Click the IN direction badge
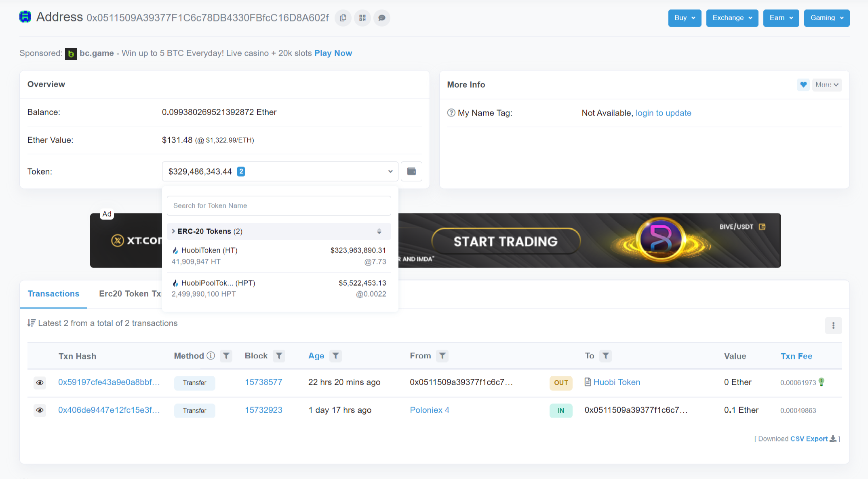The width and height of the screenshot is (868, 479). coord(561,411)
